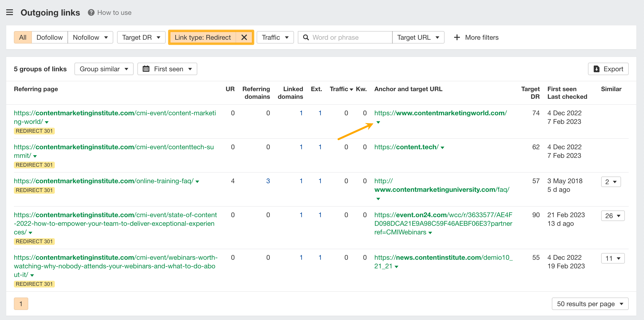Expand caret after state-of-content referring page
This screenshot has width=644, height=320.
(30, 232)
